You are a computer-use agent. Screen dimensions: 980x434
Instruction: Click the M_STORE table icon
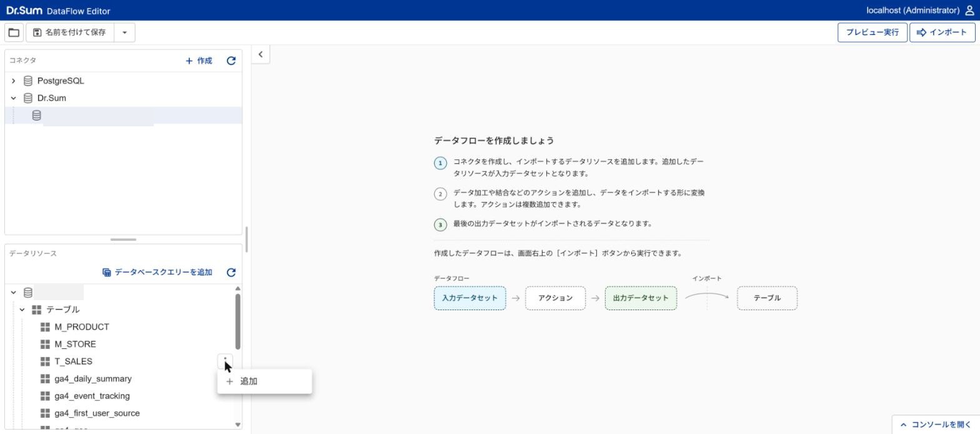coord(45,344)
